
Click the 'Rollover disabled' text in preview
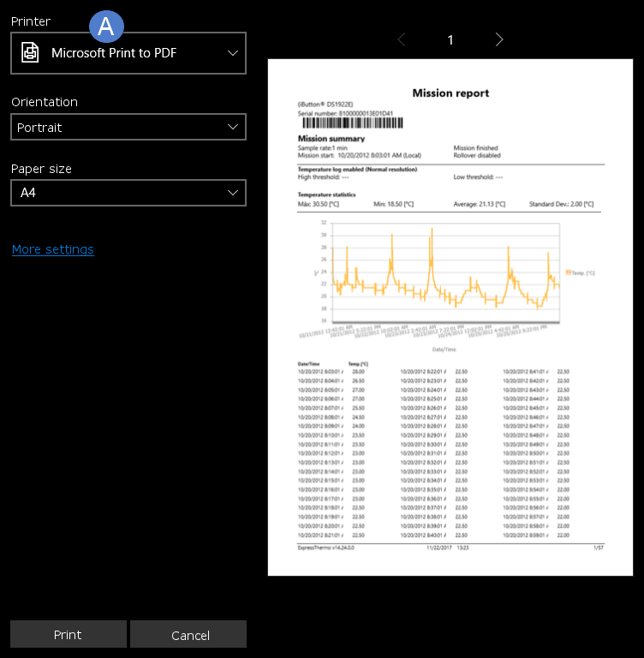tap(477, 155)
